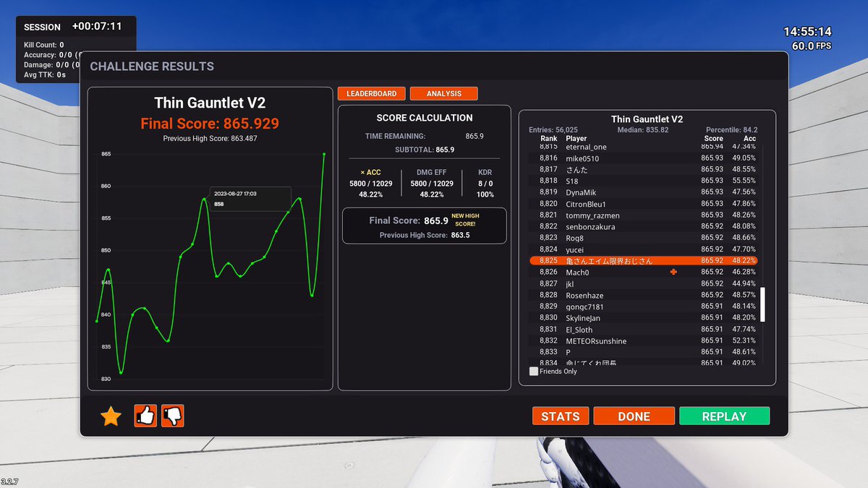The image size is (868, 488).
Task: Click the NEW HIGH SCORE! label
Action: (x=465, y=220)
